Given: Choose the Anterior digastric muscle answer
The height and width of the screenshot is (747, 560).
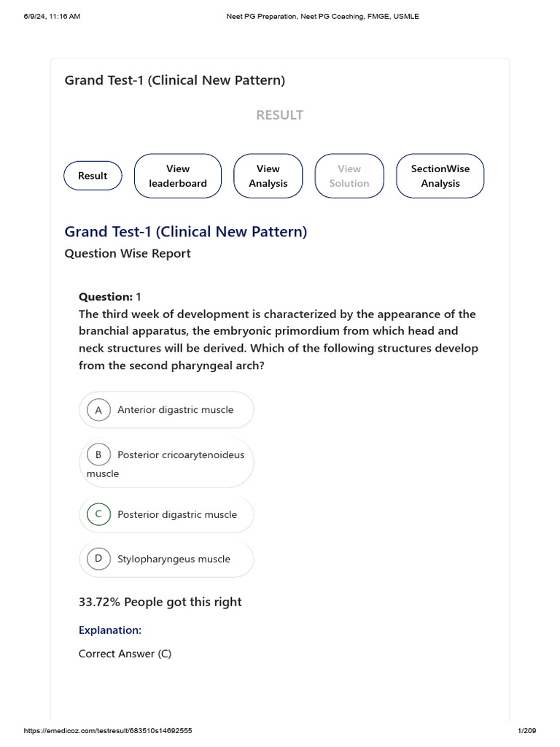Looking at the screenshot, I should click(x=166, y=410).
